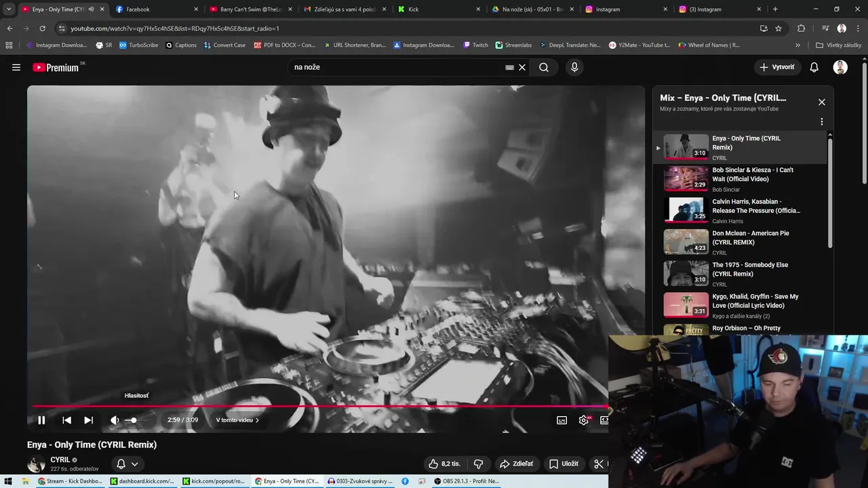
Task: Switch to the OBS 29.1.3 taskbar window
Action: click(467, 481)
